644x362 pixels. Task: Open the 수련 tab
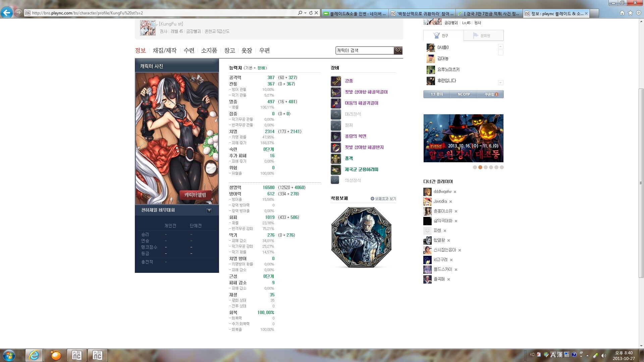[x=189, y=51]
